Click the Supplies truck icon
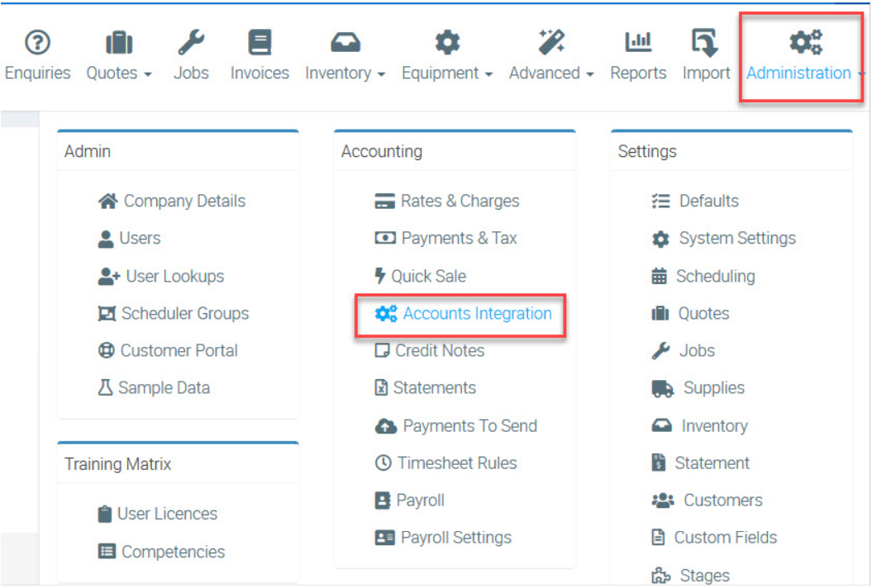This screenshot has width=872, height=588. 662,388
